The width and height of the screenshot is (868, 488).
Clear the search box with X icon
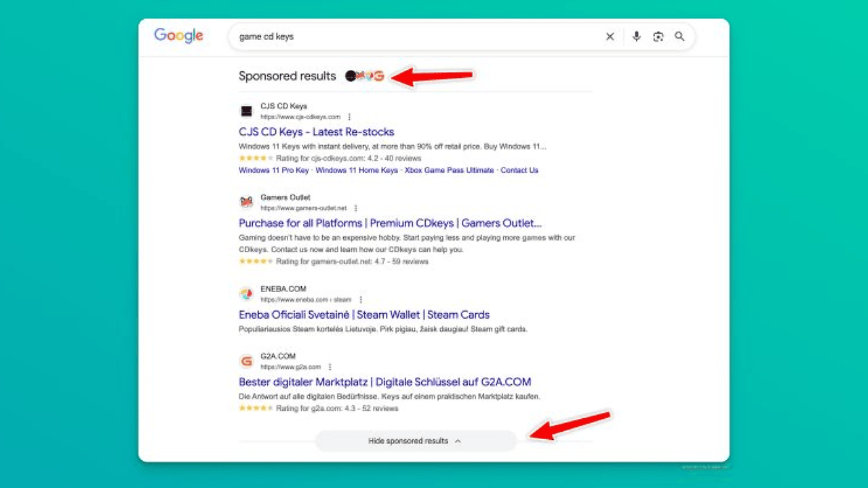(x=610, y=37)
